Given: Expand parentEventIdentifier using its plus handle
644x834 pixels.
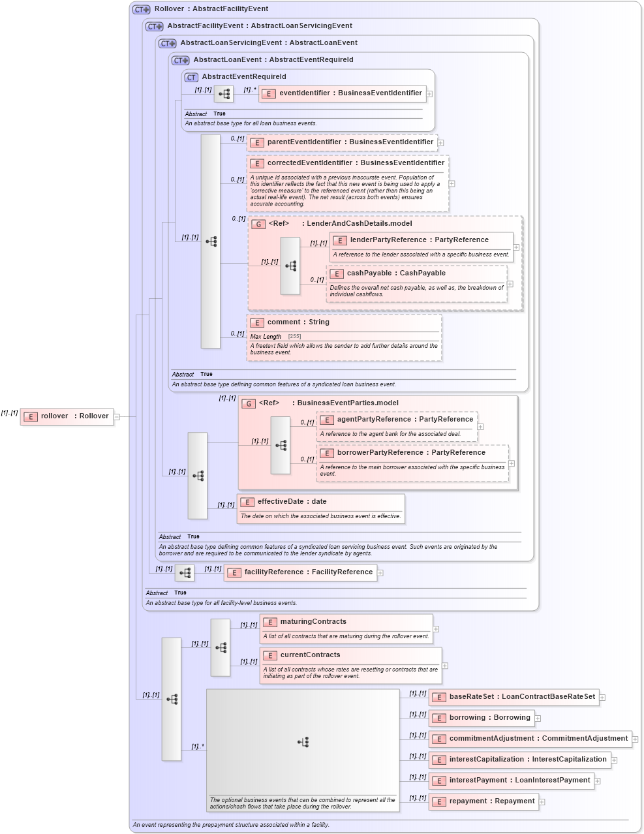Looking at the screenshot, I should [x=441, y=142].
